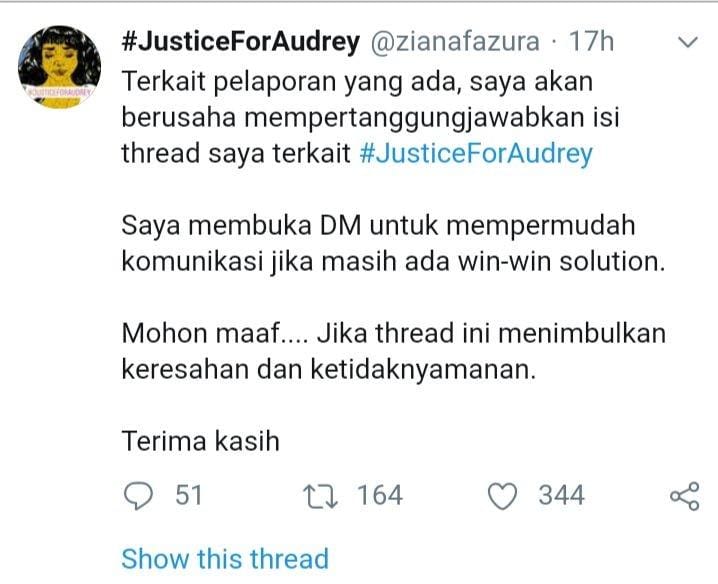This screenshot has height=584, width=718.
Task: Expand tweet options chevron dropdown
Action: 687,42
